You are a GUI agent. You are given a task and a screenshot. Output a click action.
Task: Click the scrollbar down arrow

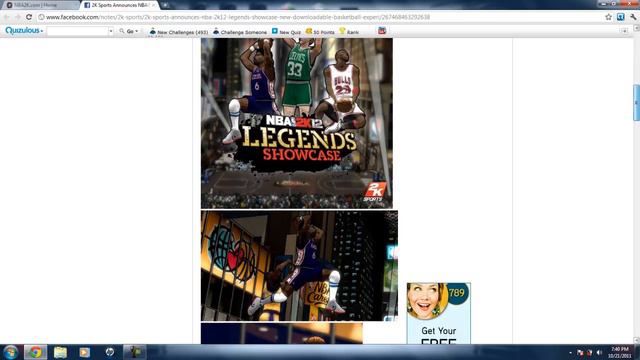(x=636, y=340)
